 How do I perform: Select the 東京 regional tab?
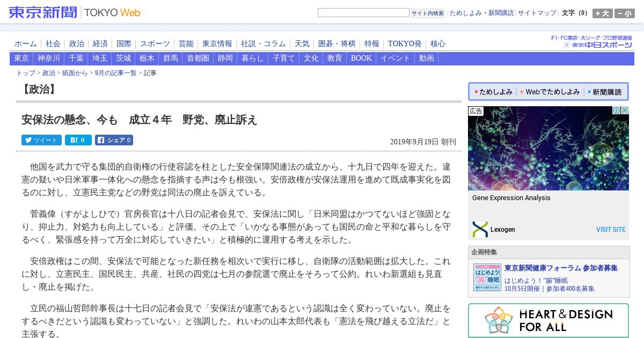21,58
